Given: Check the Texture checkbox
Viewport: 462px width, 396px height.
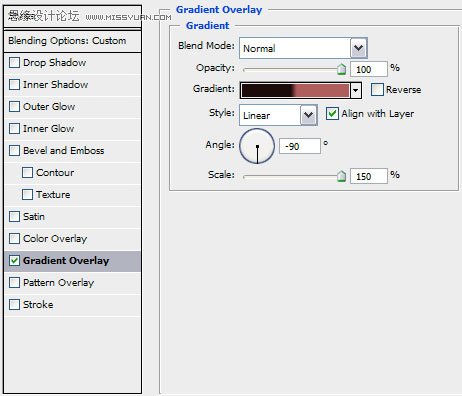Looking at the screenshot, I should [x=27, y=194].
